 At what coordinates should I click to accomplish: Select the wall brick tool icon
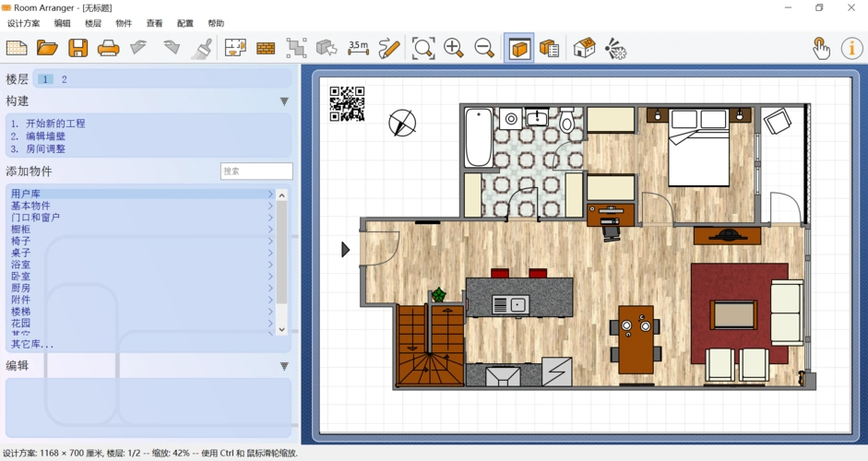pyautogui.click(x=266, y=48)
